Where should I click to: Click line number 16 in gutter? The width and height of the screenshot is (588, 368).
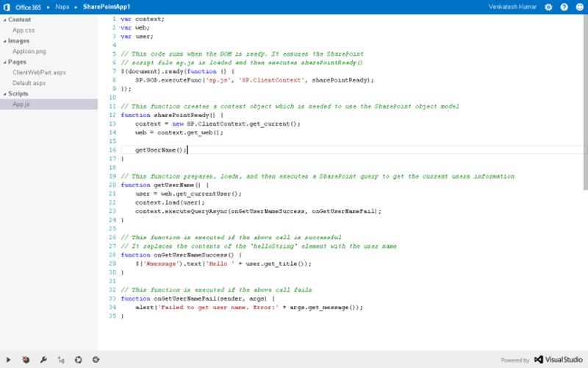[x=112, y=150]
